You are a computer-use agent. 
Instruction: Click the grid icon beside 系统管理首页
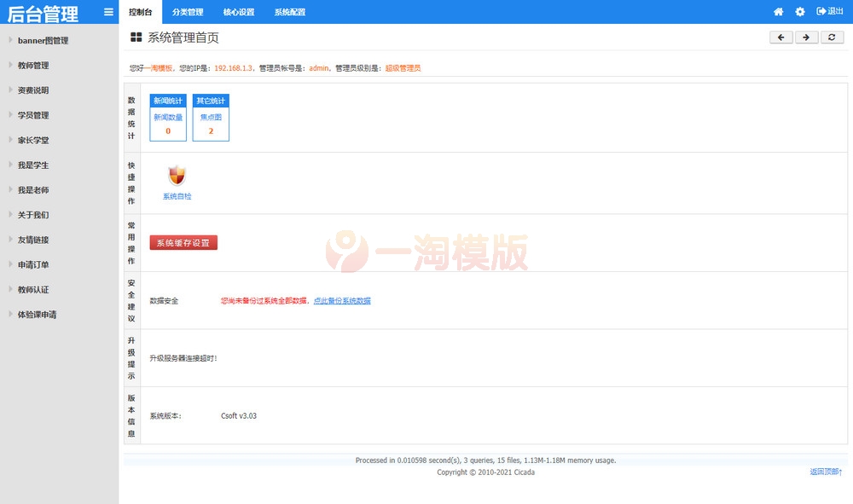click(134, 37)
